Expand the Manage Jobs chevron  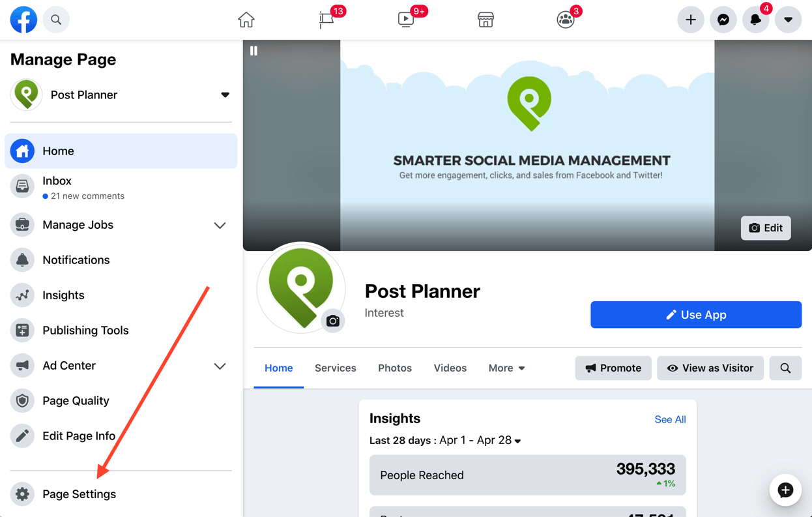click(220, 226)
